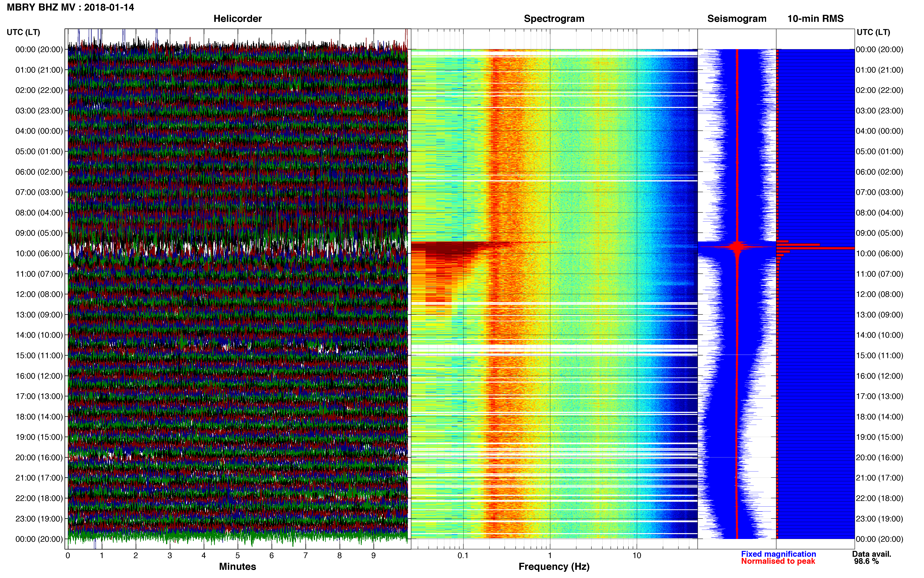Click the title 'MBRY BHZ MV : 2018-01-14'
Viewport: 924px width, 578px height.
tap(70, 7)
